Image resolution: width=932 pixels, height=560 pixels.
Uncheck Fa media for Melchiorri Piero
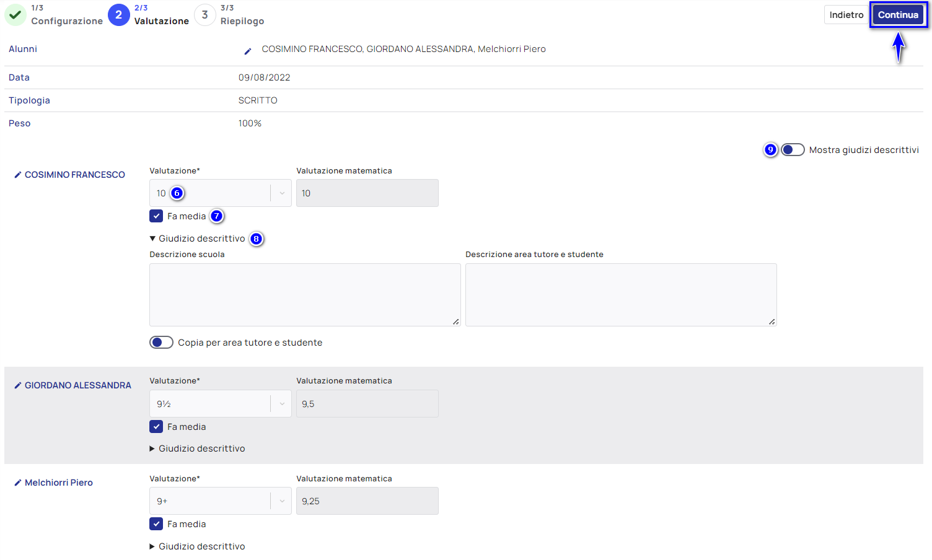156,524
